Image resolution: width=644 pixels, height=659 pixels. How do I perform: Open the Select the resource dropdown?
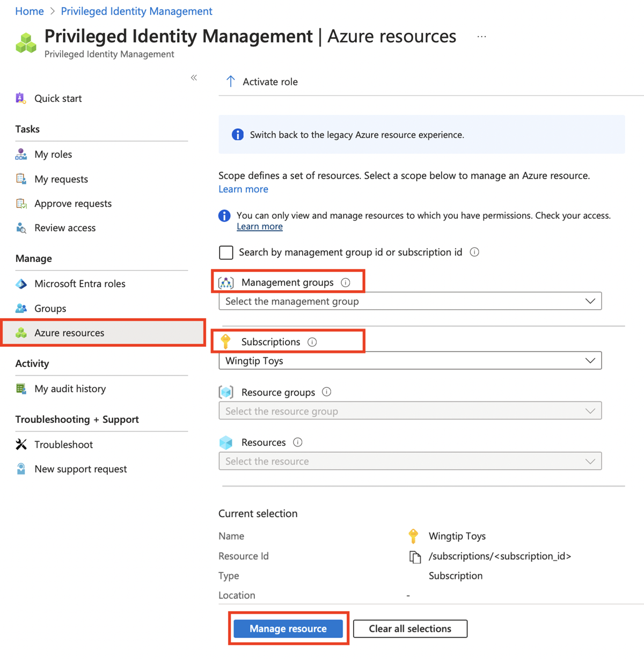[x=410, y=461]
